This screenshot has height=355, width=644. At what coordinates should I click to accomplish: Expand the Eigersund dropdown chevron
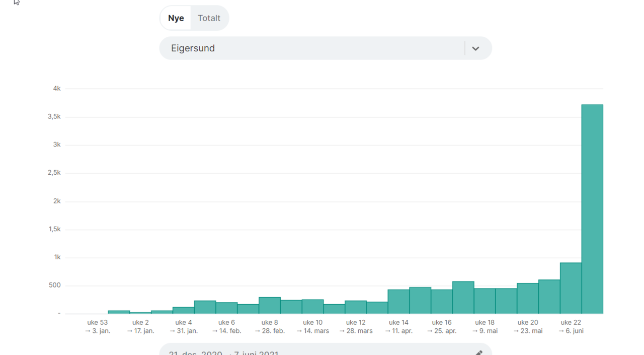pyautogui.click(x=475, y=48)
